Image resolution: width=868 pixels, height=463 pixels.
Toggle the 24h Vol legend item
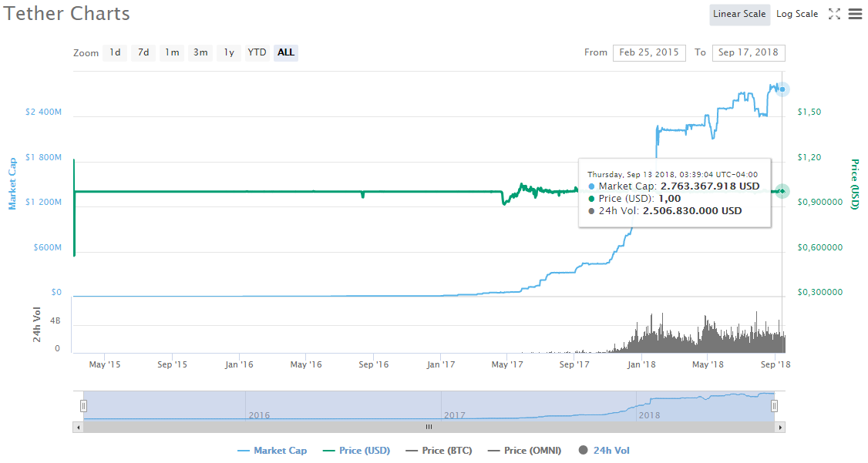604,450
